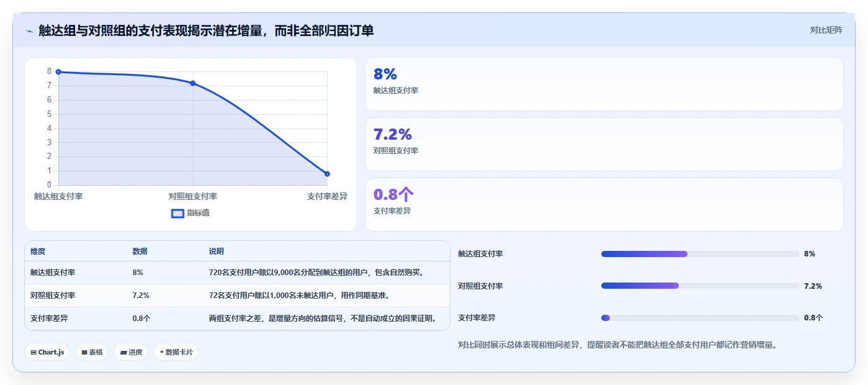Click the 维度 table column header
Image resolution: width=868 pixels, height=385 pixels.
click(38, 251)
